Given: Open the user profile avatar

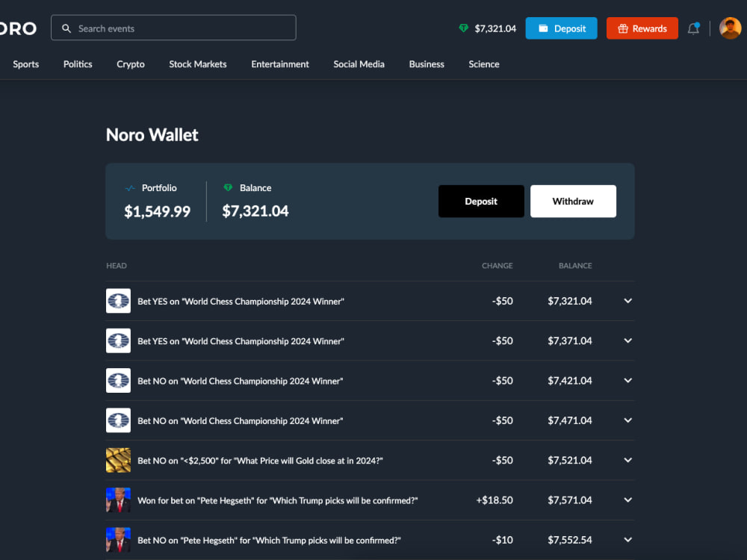Looking at the screenshot, I should tap(730, 28).
